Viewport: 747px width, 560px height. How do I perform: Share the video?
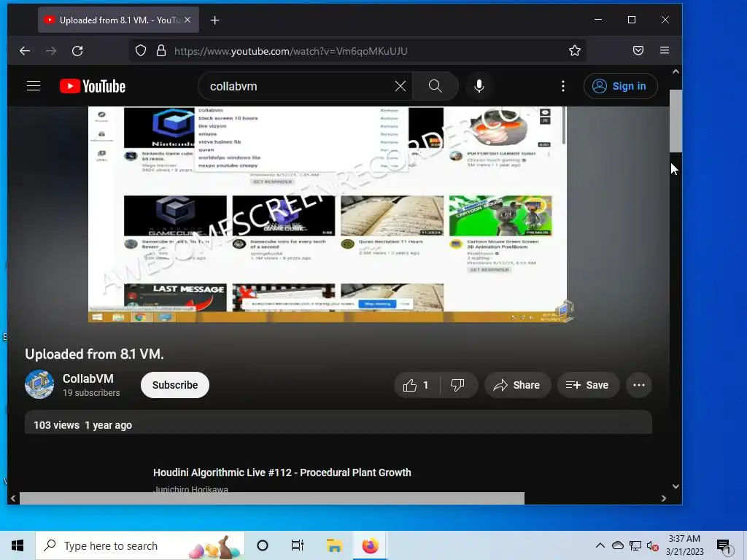(517, 385)
